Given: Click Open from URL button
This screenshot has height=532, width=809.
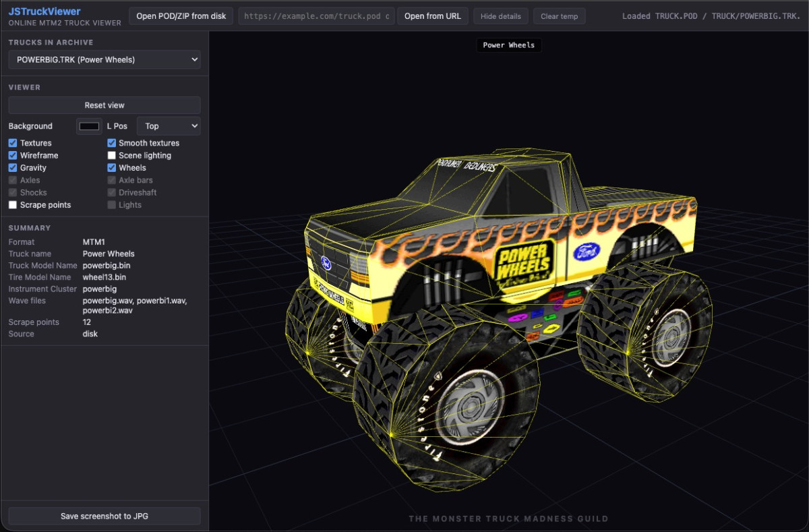Looking at the screenshot, I should coord(432,16).
